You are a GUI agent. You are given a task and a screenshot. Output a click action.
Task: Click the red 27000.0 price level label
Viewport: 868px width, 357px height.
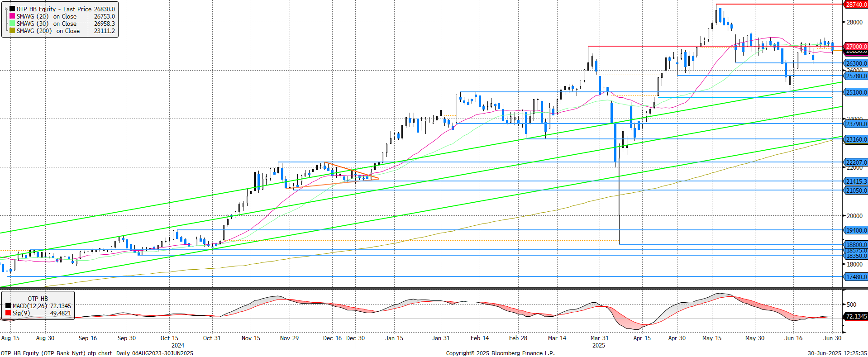pos(856,47)
